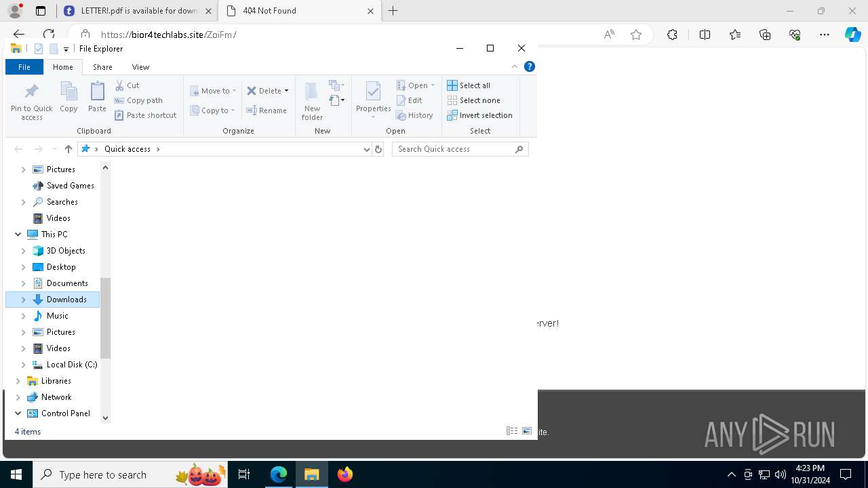The height and width of the screenshot is (488, 868).
Task: Click Select none
Action: (x=473, y=100)
